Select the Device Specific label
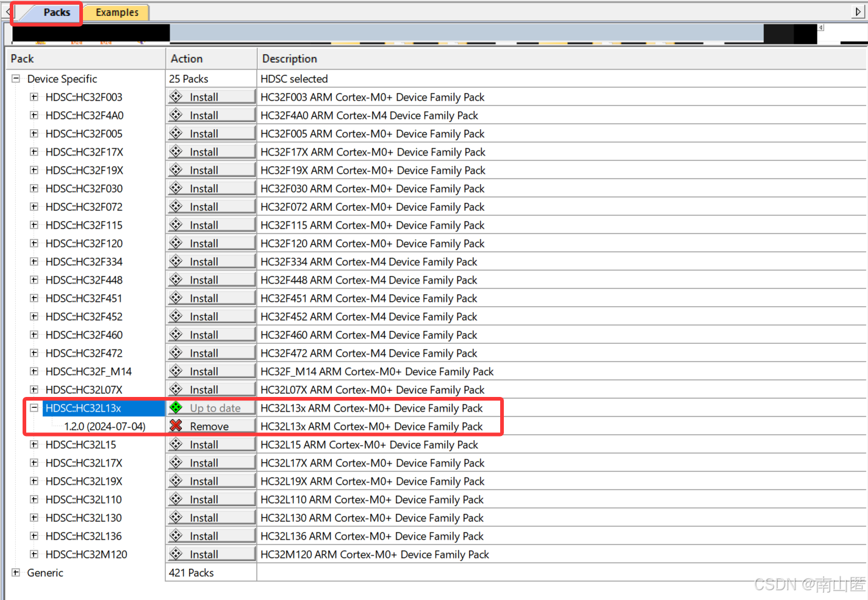Screen dimensions: 868x600 tap(62, 79)
